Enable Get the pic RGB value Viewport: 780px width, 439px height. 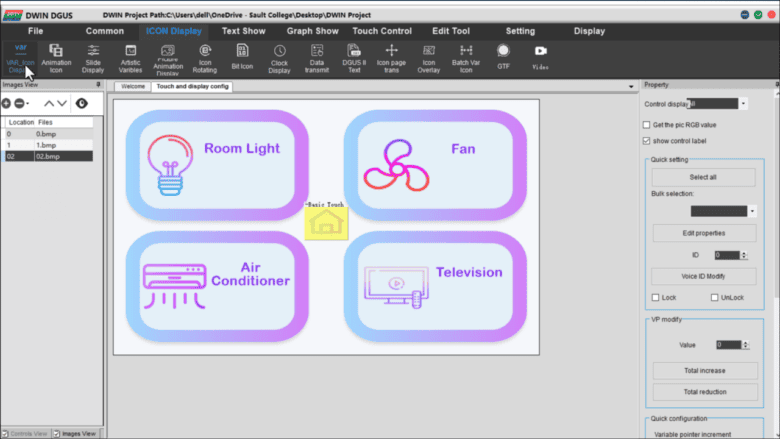647,125
